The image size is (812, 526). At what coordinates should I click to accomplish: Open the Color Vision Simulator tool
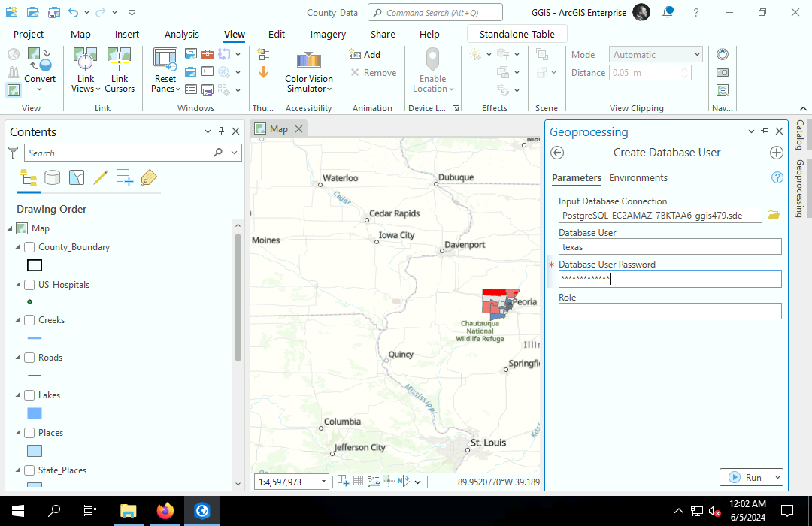click(308, 60)
